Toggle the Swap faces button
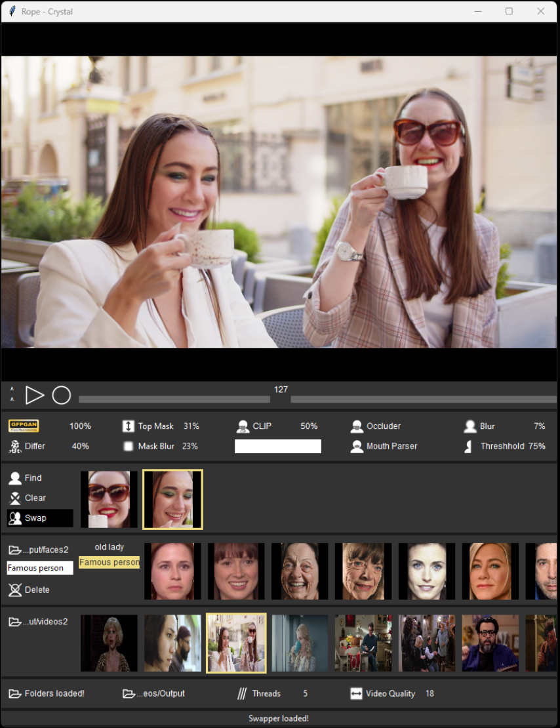The height and width of the screenshot is (728, 560). point(40,517)
